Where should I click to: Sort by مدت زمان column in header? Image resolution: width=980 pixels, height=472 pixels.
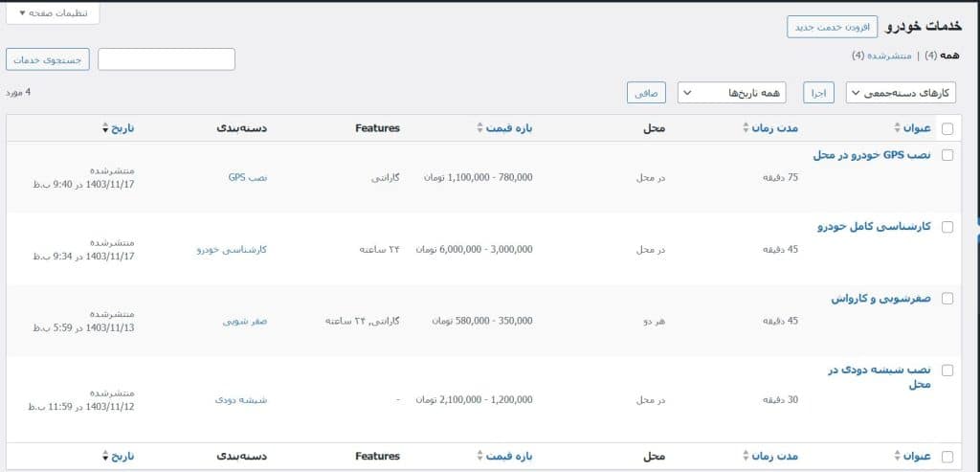772,128
